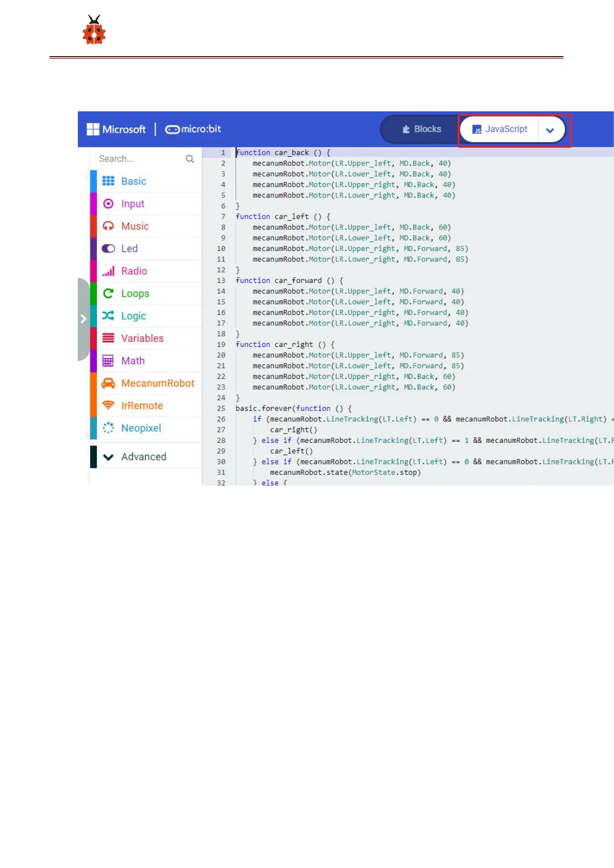Click the Input category target icon
614x868 pixels.
pyautogui.click(x=108, y=204)
